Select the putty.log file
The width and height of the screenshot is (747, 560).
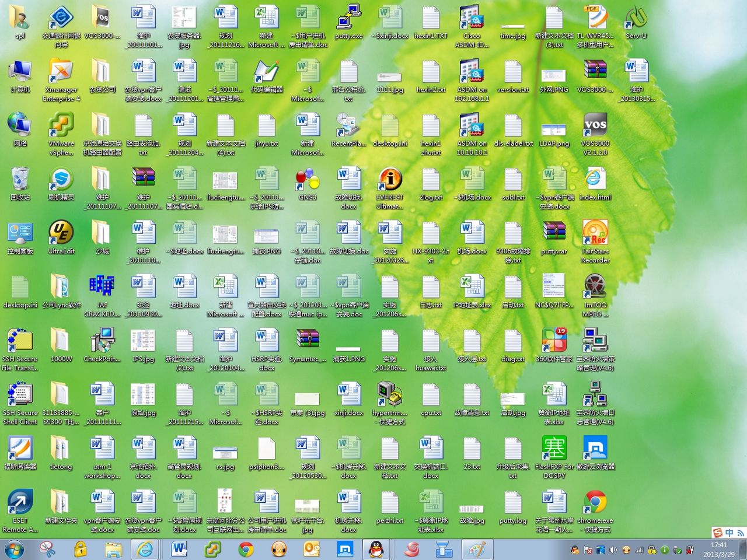513,508
